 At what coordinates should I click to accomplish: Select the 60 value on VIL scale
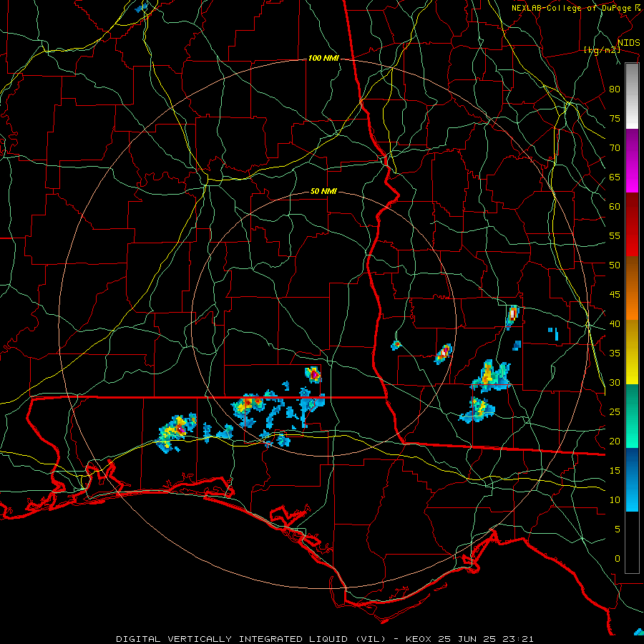615,207
